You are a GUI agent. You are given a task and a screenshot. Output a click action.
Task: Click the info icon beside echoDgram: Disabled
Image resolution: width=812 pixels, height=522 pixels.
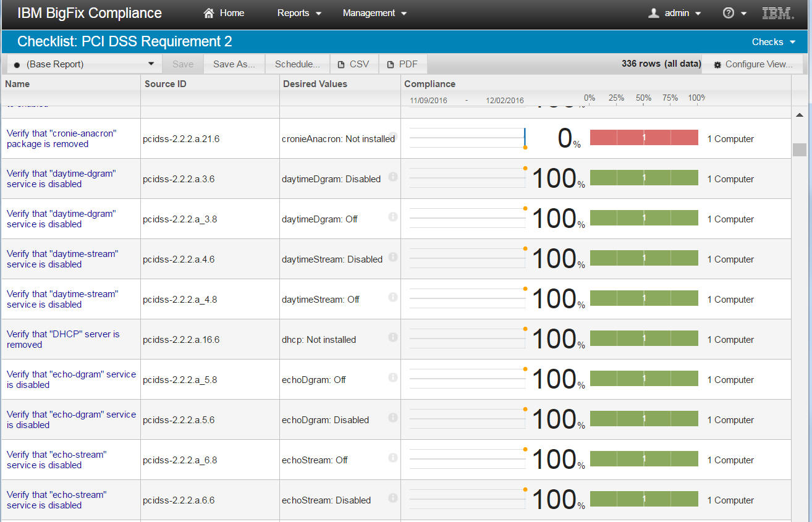point(393,418)
